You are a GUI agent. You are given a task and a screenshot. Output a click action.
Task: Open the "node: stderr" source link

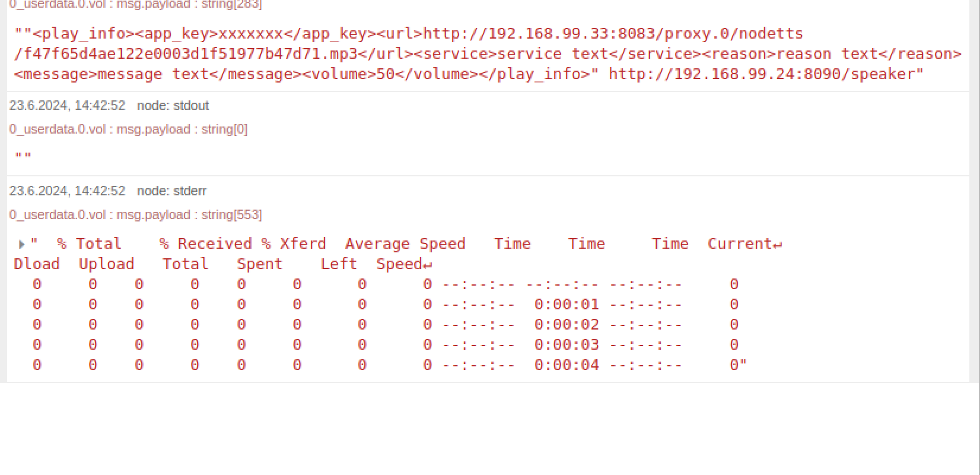click(171, 191)
